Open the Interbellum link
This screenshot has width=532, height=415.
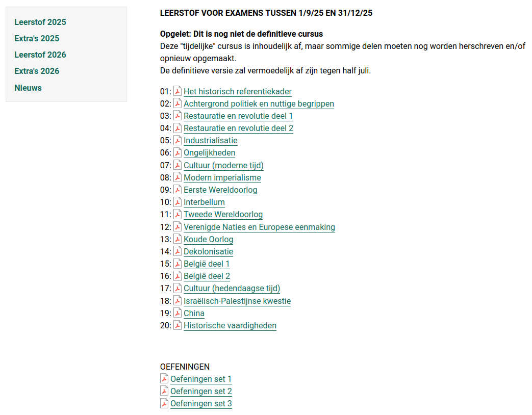click(x=204, y=202)
